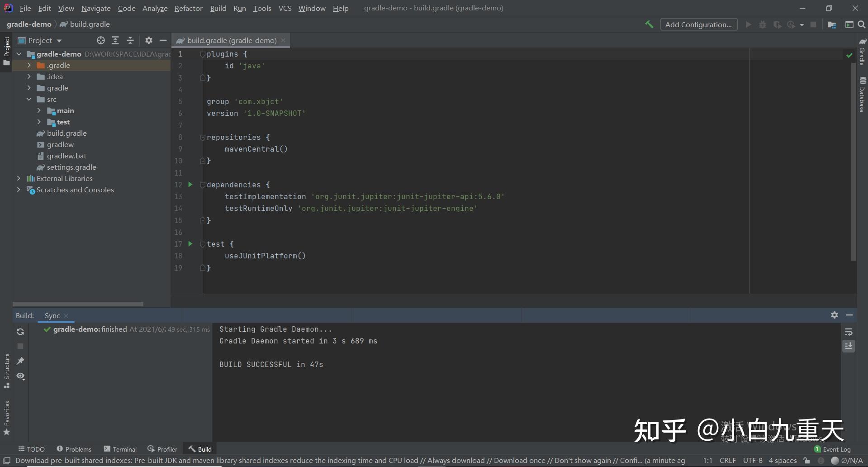Expand the main folder in project tree
Screen dimensions: 868x467
pos(39,110)
